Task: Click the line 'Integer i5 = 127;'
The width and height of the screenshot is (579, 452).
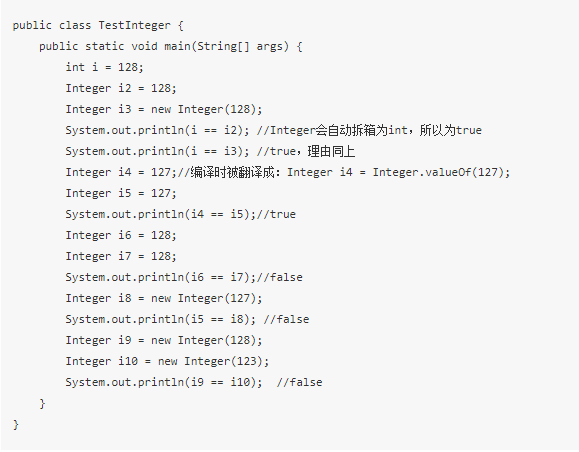Action: point(121,194)
